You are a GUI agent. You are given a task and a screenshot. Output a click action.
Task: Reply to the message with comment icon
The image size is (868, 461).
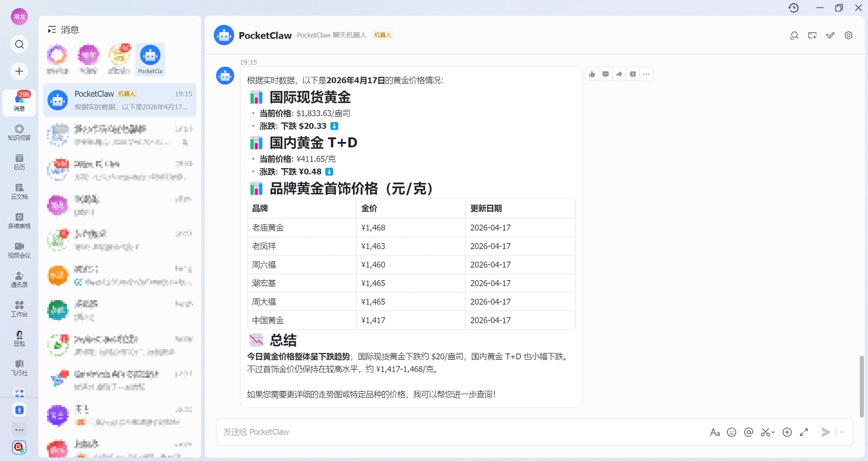pyautogui.click(x=606, y=74)
